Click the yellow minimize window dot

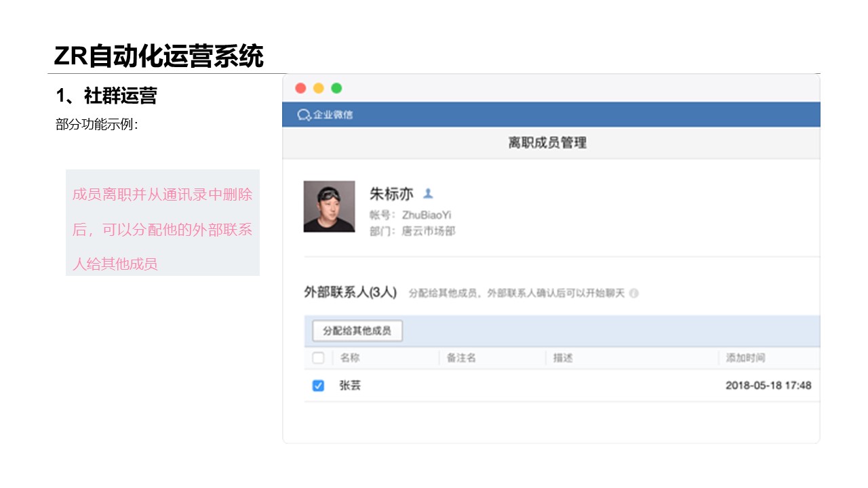point(319,88)
